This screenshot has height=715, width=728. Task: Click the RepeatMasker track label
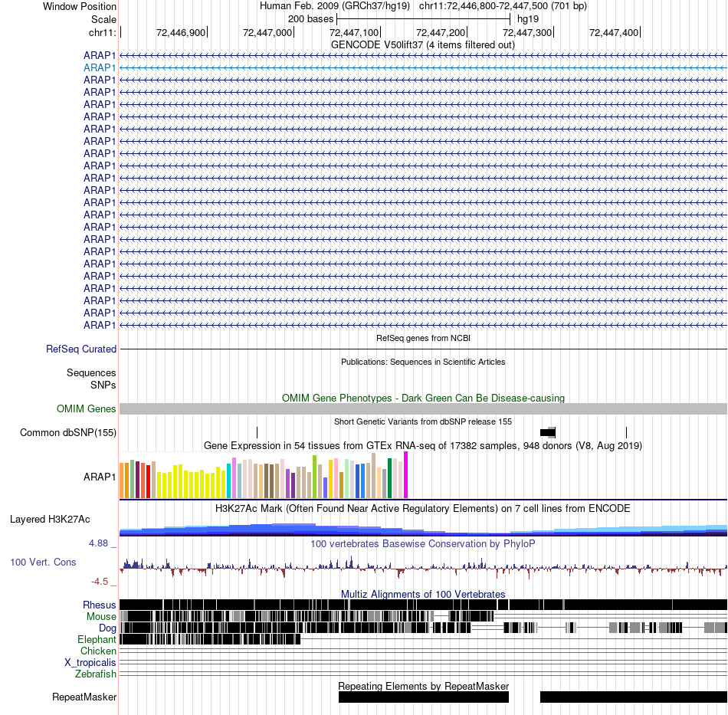click(x=84, y=697)
